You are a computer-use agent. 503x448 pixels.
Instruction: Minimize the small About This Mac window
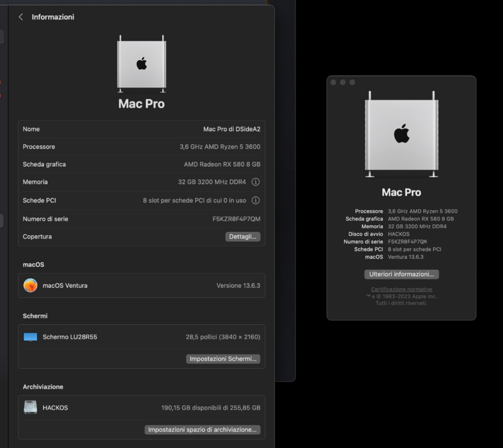[343, 82]
